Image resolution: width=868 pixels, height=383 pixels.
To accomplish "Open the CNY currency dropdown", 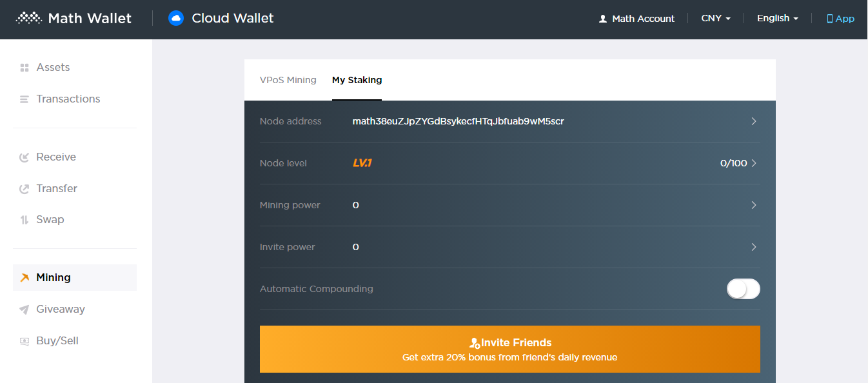I will pyautogui.click(x=716, y=19).
